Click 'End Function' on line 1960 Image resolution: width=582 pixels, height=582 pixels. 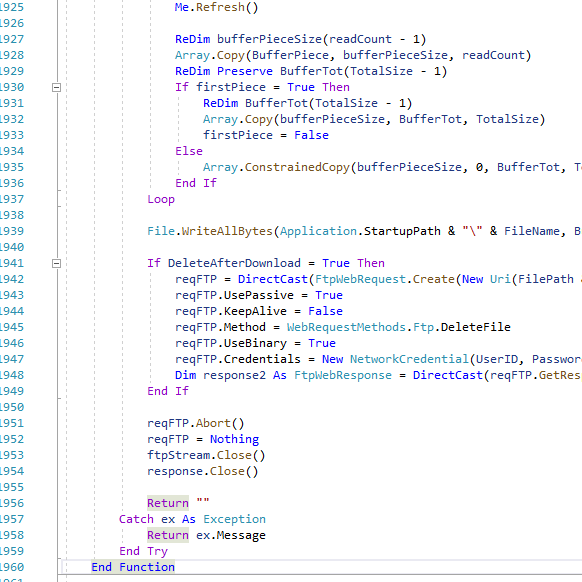pyautogui.click(x=133, y=567)
